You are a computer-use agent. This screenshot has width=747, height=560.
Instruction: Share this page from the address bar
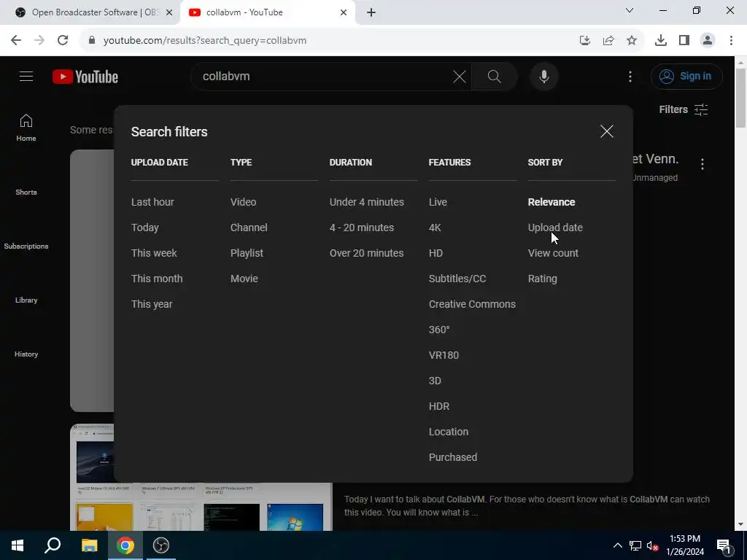click(x=608, y=41)
